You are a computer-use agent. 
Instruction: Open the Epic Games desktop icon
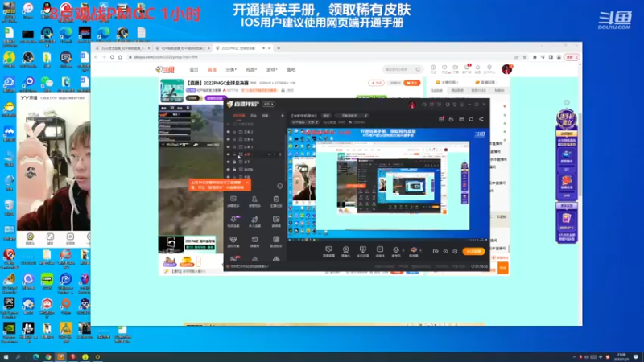(9, 304)
